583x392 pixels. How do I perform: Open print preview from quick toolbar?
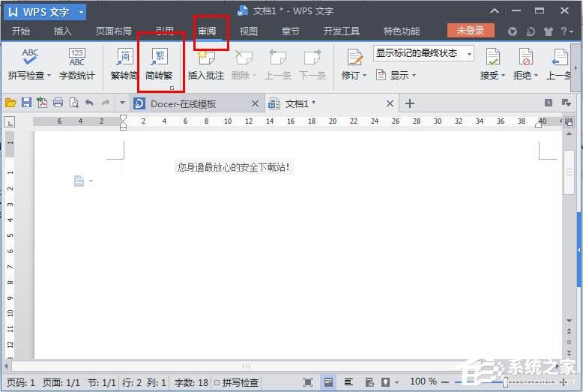(x=73, y=103)
